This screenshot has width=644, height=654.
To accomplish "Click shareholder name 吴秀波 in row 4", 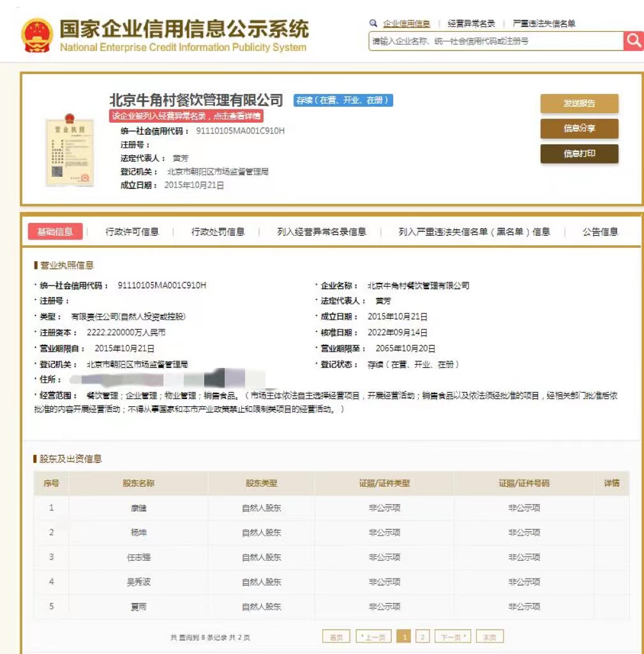I will 139,582.
